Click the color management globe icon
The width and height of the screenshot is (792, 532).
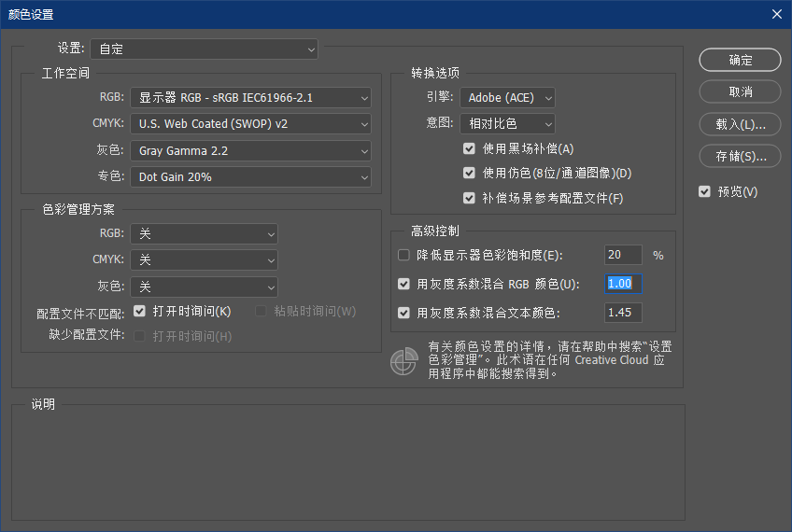tap(403, 361)
